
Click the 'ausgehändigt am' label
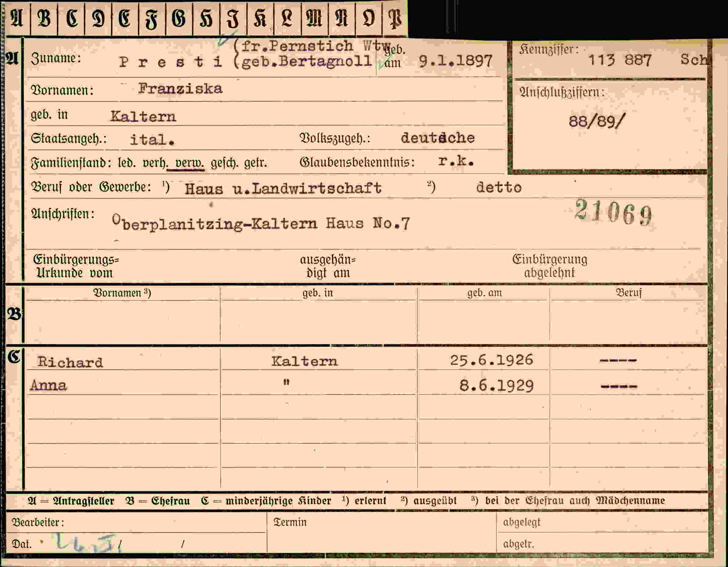328,266
